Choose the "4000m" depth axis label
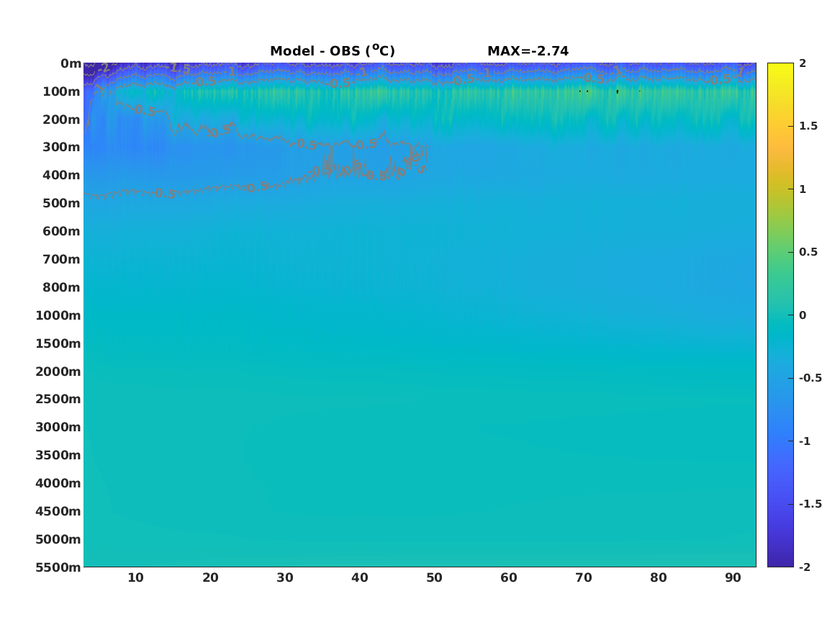The height and width of the screenshot is (630, 840). tap(58, 483)
